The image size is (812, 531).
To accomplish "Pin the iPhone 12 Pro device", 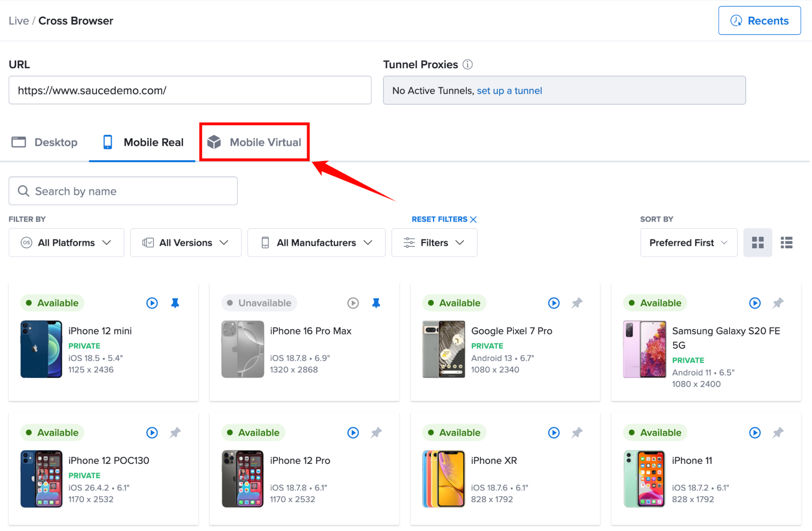I will pyautogui.click(x=376, y=433).
